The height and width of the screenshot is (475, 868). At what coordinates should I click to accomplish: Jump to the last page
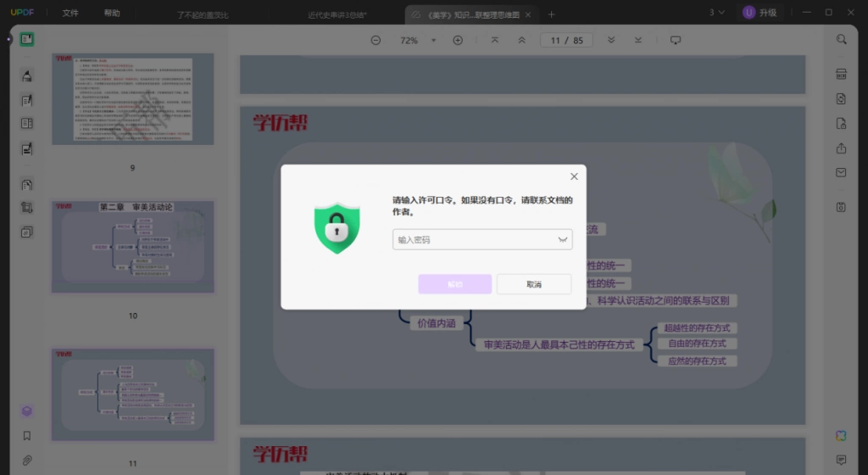(x=638, y=41)
